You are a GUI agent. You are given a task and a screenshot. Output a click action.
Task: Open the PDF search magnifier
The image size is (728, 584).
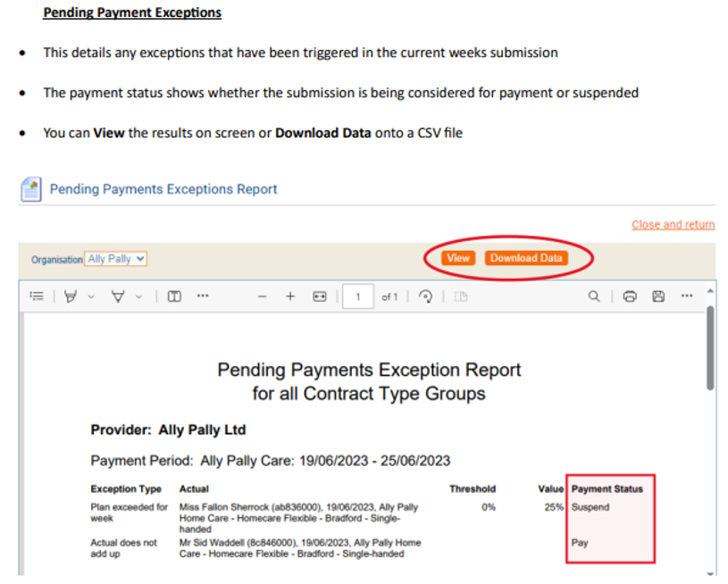594,296
